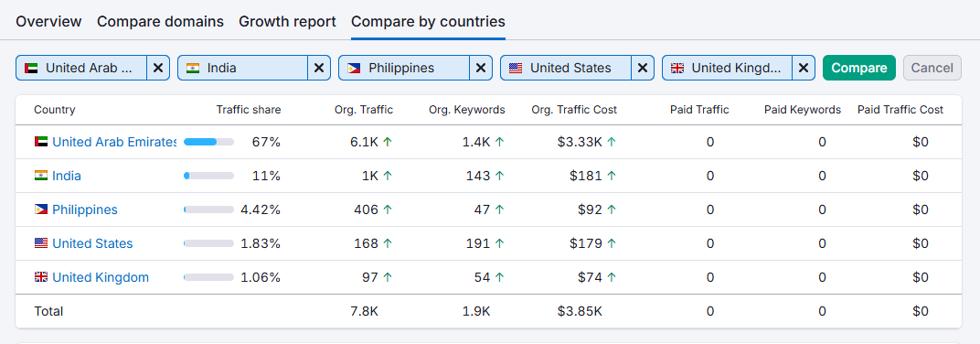Click the Paid Traffic column header
The width and height of the screenshot is (980, 344).
point(699,110)
